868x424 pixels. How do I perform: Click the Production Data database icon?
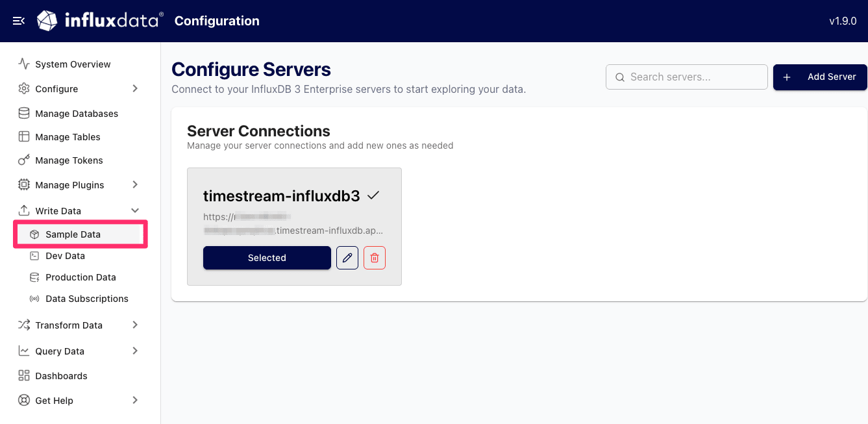(x=34, y=277)
